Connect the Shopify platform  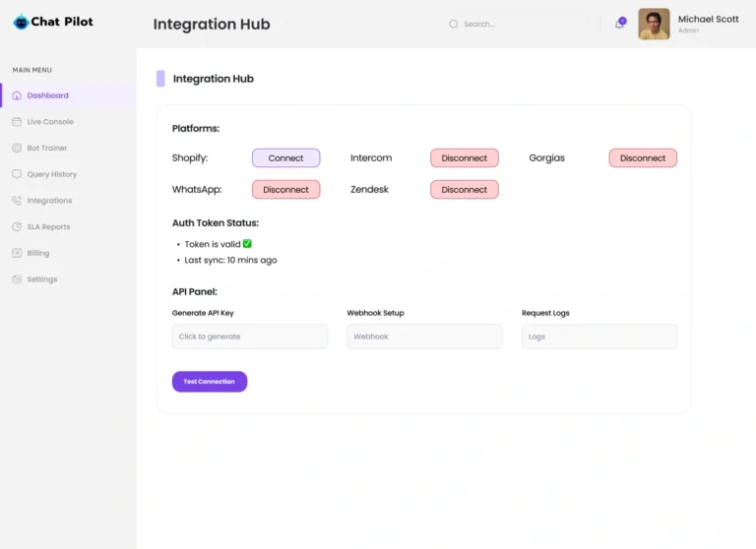[285, 158]
